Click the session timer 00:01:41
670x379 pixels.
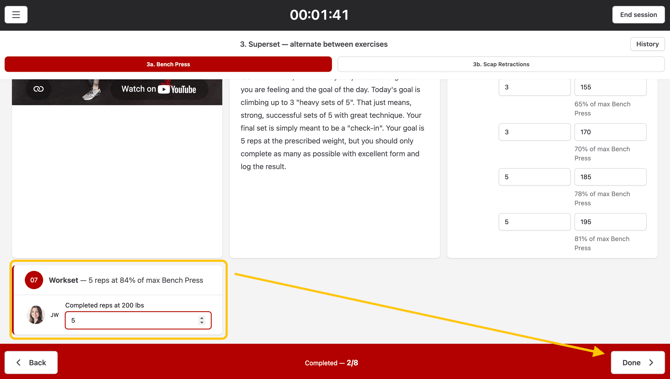click(x=319, y=15)
